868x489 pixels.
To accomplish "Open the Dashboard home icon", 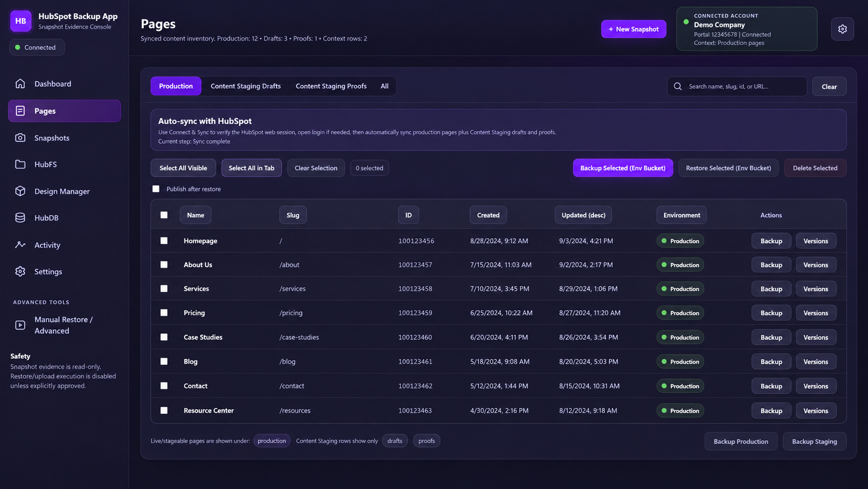I will [x=20, y=84].
